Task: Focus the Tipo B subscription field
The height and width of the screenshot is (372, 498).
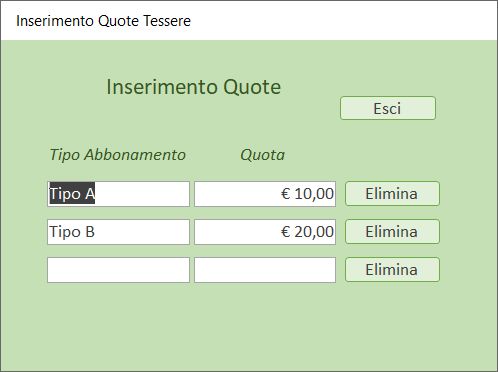Action: pos(118,232)
